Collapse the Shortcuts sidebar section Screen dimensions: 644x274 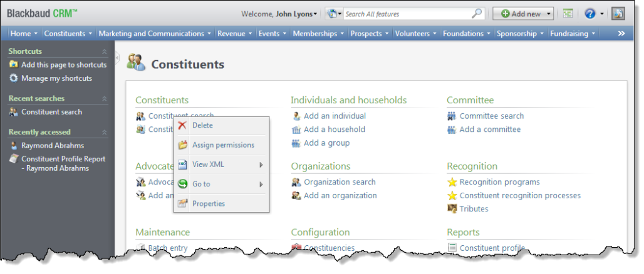coord(104,51)
